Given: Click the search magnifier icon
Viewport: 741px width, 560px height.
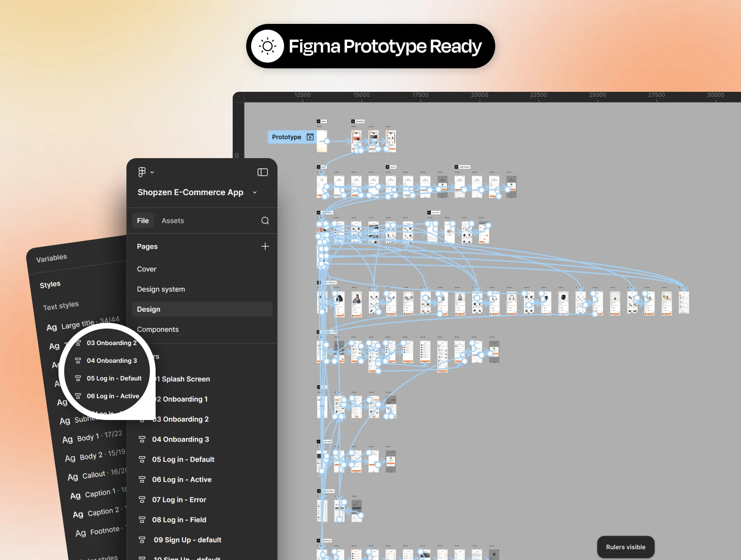Looking at the screenshot, I should [265, 221].
